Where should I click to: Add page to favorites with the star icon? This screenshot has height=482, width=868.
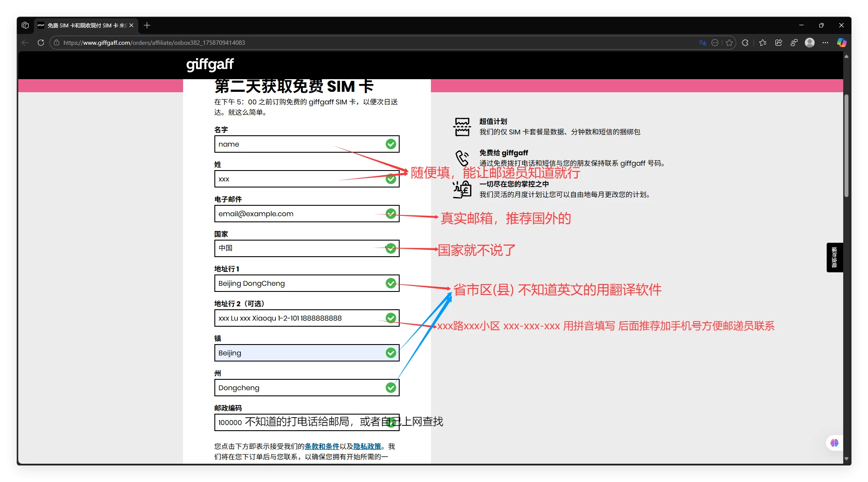(x=729, y=43)
